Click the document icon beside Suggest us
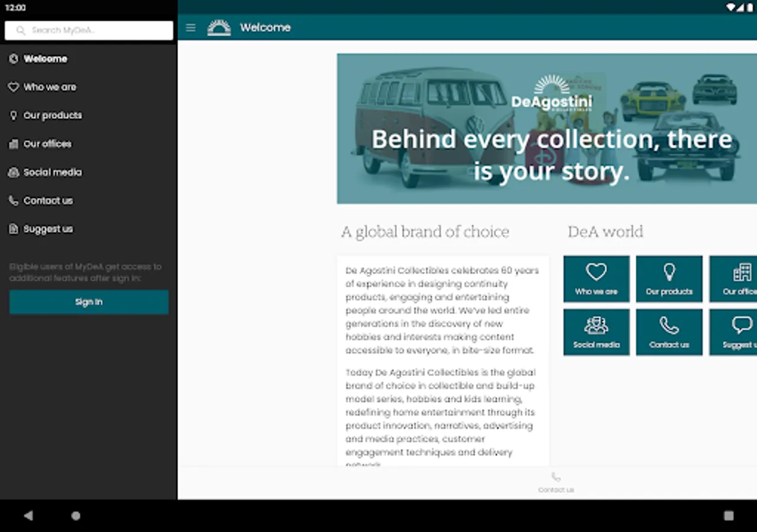The image size is (757, 532). [x=14, y=229]
